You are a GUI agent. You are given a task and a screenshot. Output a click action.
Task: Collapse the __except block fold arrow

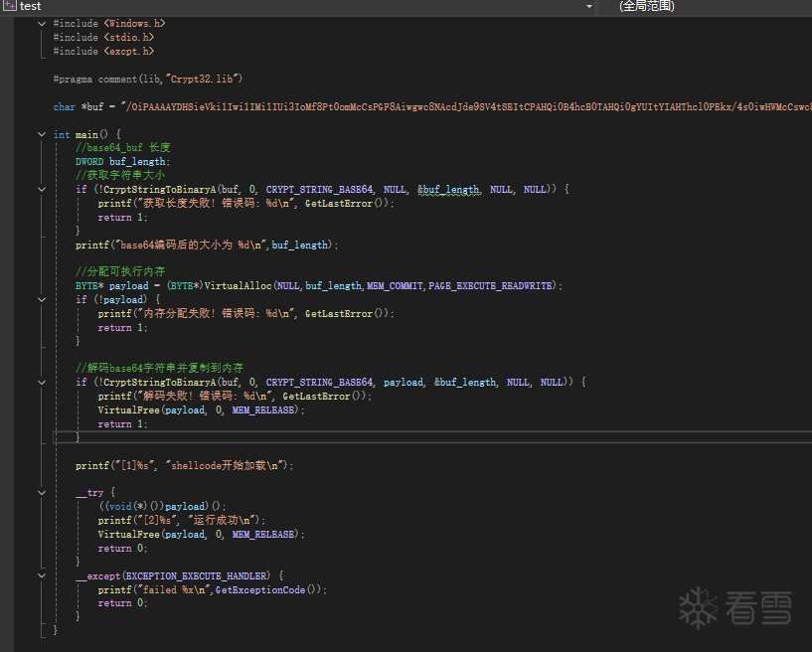coord(42,575)
